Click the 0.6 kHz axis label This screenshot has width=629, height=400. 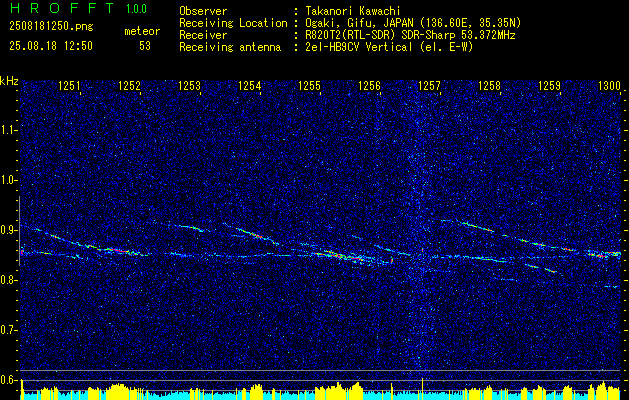point(9,380)
